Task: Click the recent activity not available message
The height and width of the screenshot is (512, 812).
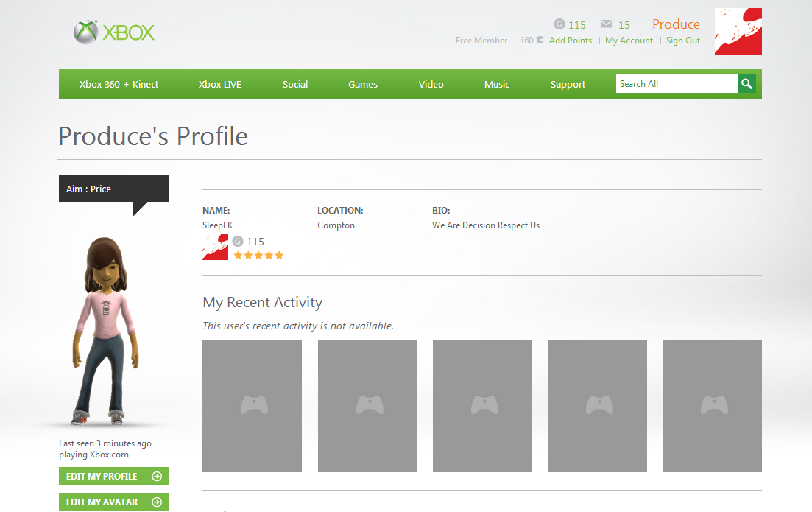Action: [x=298, y=326]
